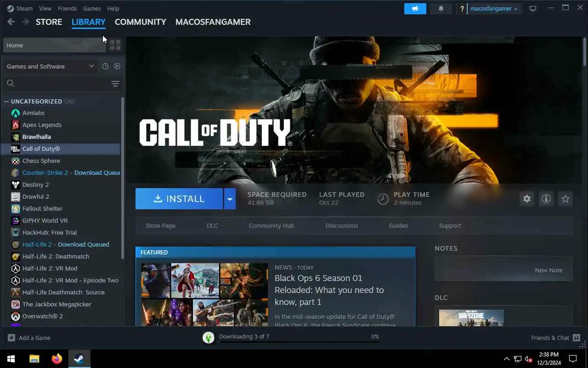Viewport: 588px width, 368px height.
Task: Click the Add a Game plus icon
Action: 11,338
